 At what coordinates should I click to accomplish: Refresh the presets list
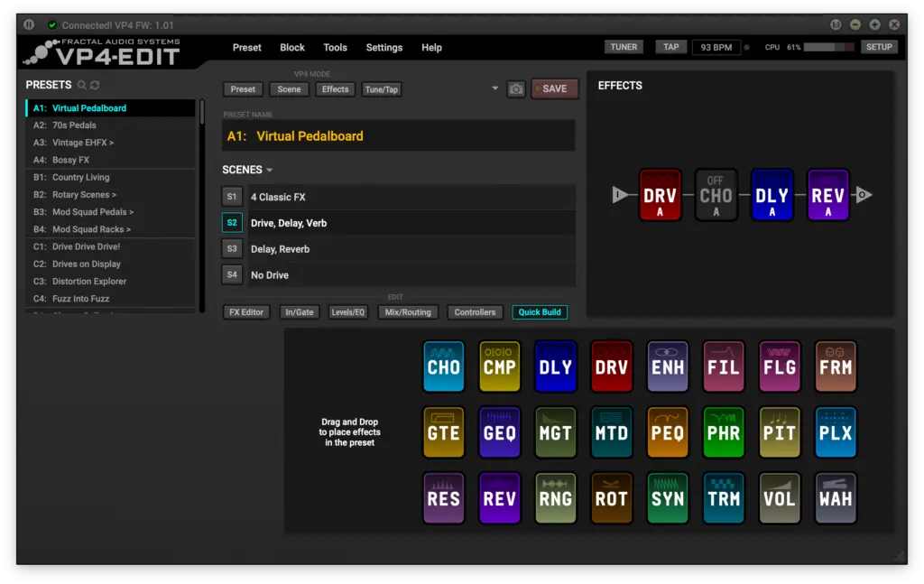95,85
